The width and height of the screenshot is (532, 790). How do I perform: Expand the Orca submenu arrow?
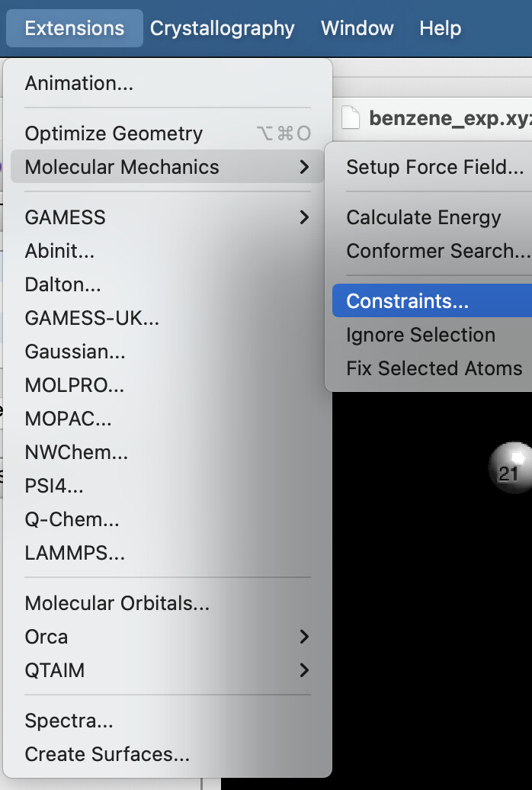tap(304, 637)
